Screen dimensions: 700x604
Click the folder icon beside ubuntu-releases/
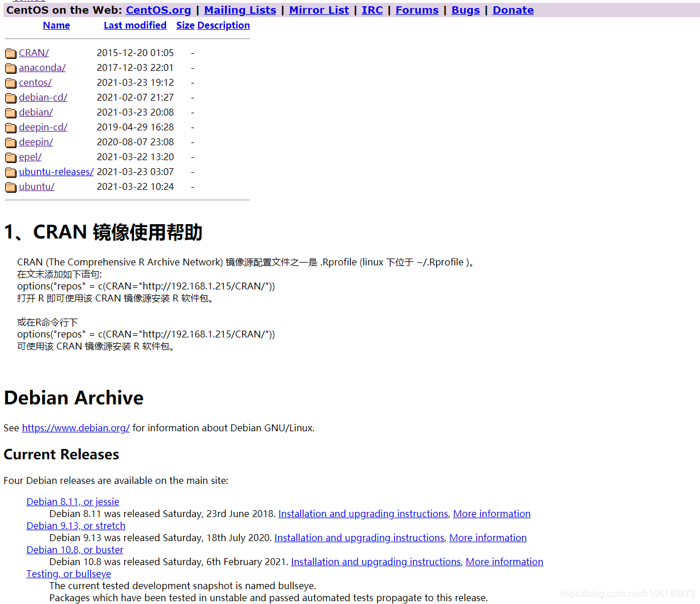[11, 172]
